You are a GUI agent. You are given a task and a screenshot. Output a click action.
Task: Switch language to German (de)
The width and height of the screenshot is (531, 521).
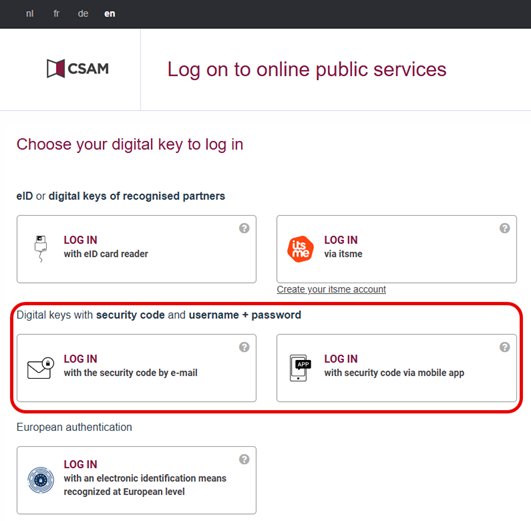(83, 14)
